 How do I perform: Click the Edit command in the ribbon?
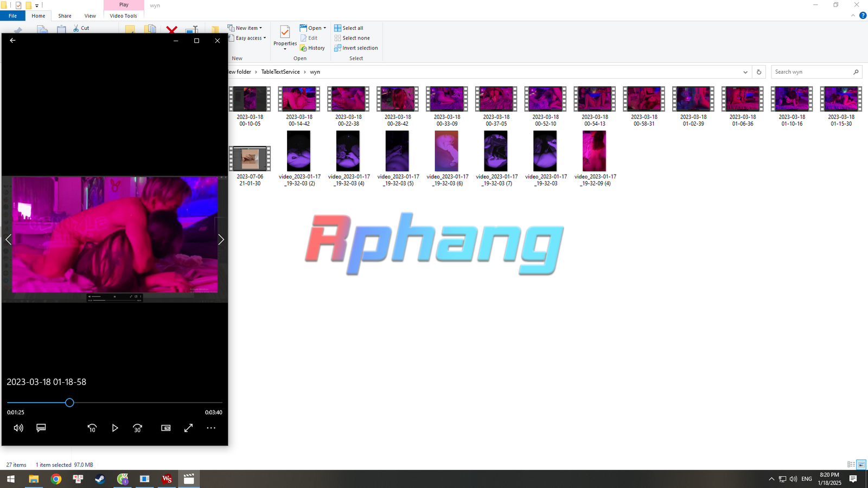click(309, 38)
